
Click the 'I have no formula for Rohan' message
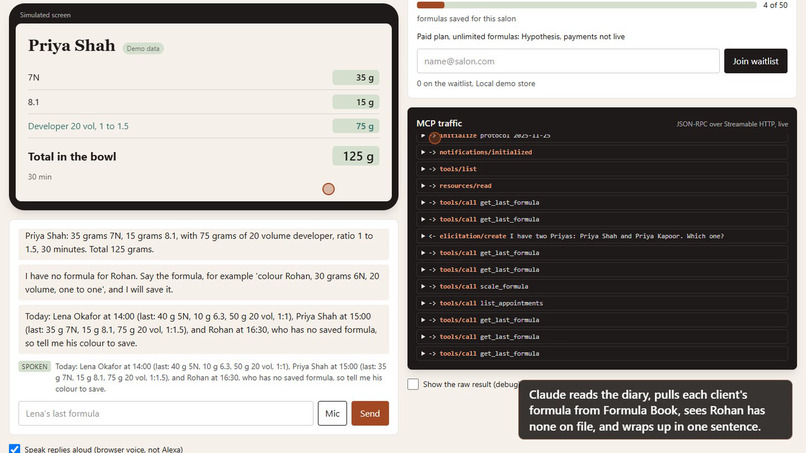click(204, 283)
